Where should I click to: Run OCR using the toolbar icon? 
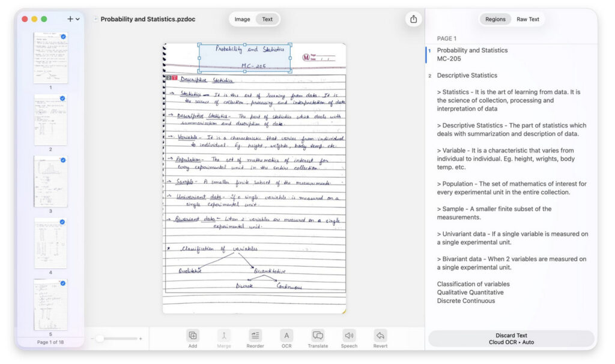286,336
